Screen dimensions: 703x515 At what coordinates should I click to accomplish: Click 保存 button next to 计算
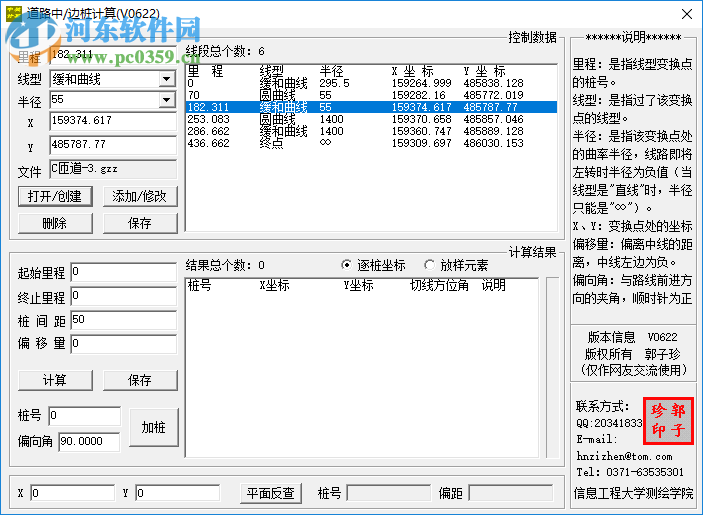140,380
